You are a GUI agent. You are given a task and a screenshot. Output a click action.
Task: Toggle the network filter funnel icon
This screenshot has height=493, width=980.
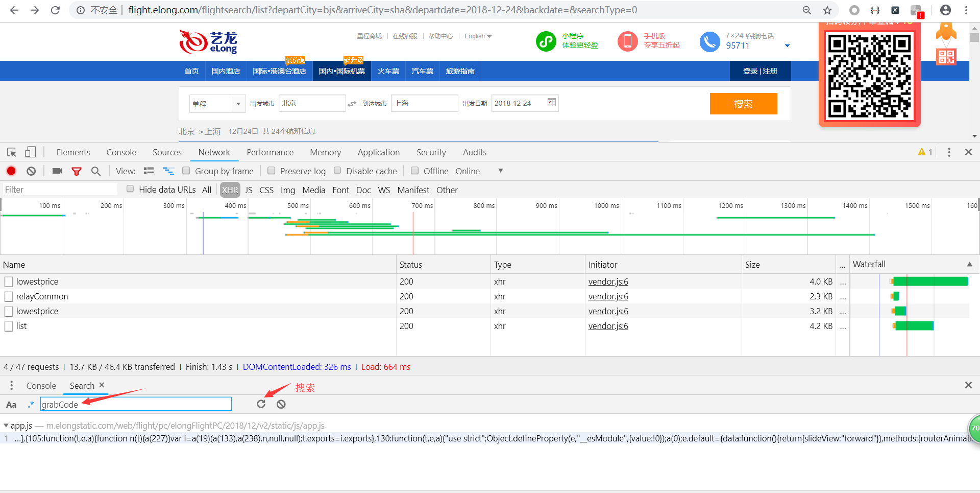77,172
